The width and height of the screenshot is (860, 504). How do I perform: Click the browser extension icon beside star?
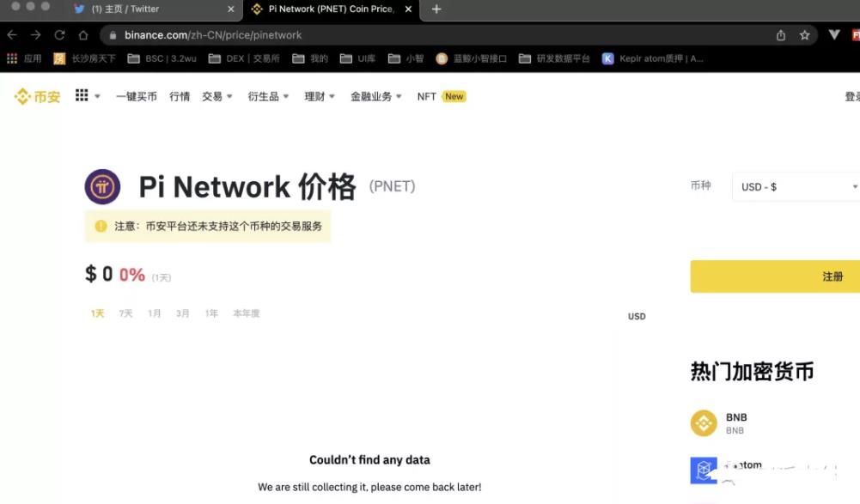tap(834, 35)
